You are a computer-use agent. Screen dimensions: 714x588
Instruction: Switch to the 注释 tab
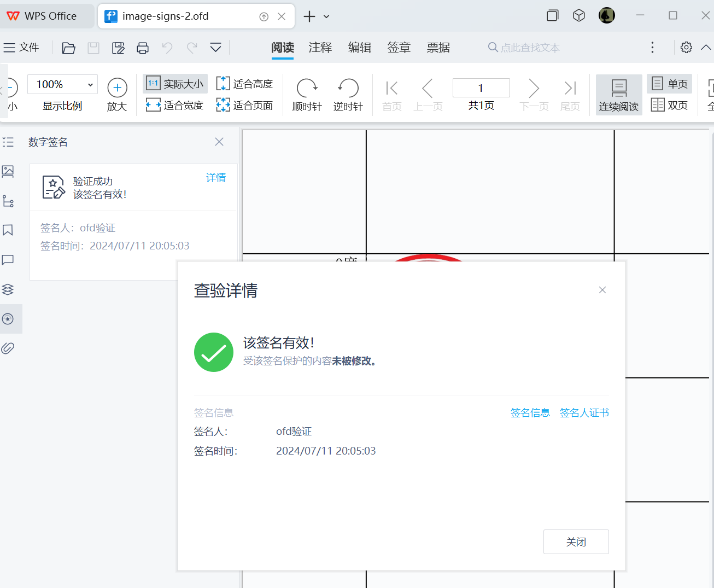tap(320, 48)
